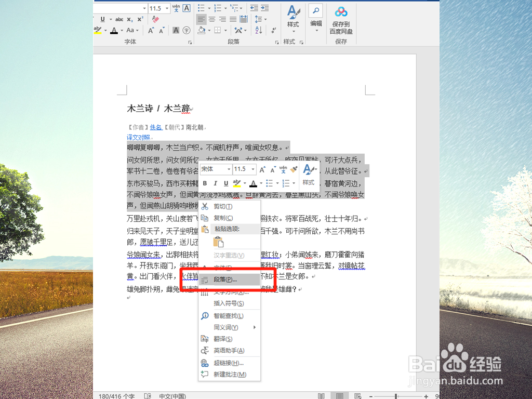The height and width of the screenshot is (399, 532).
Task: Toggle Italic on the mini toolbar
Action: 216,183
